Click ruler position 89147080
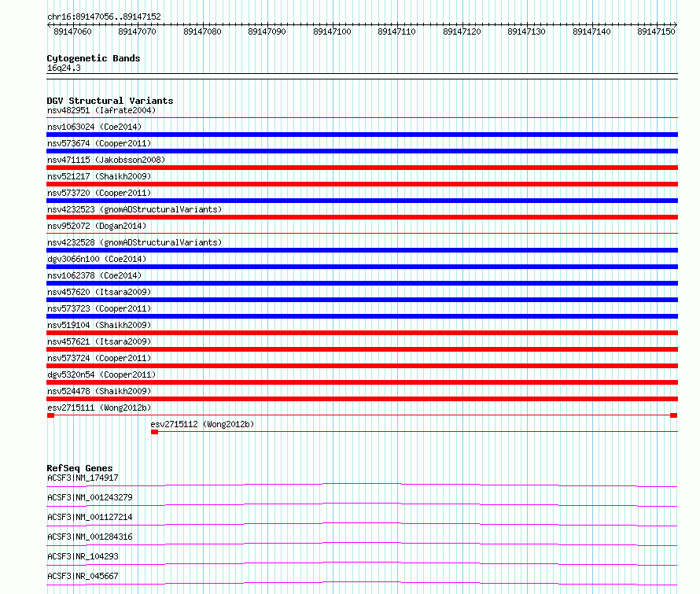This screenshot has width=700, height=594. coord(202,31)
